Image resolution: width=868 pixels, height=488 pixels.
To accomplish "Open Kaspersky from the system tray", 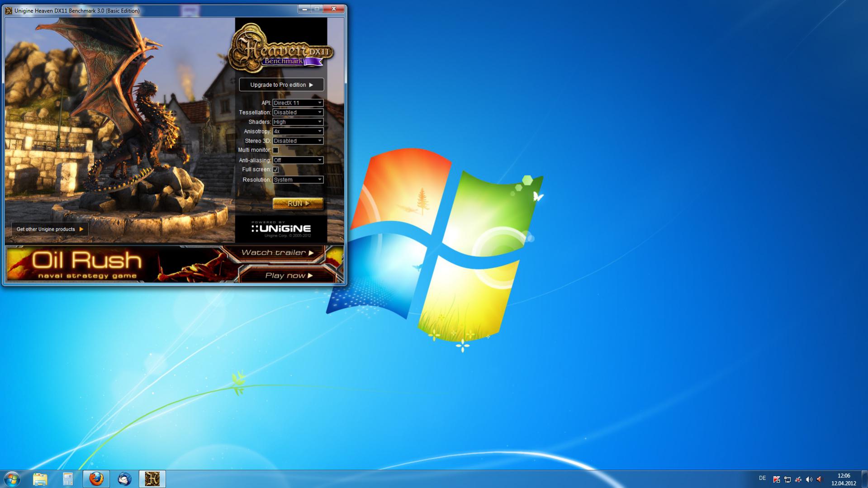I will click(x=777, y=479).
